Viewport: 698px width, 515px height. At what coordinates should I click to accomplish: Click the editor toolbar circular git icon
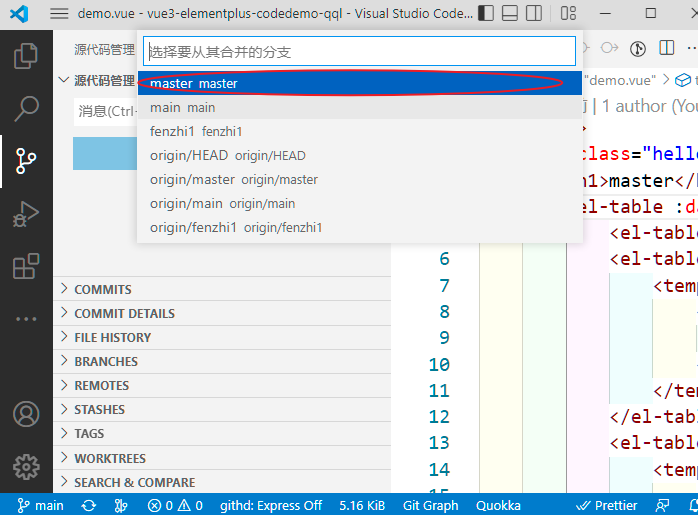638,48
